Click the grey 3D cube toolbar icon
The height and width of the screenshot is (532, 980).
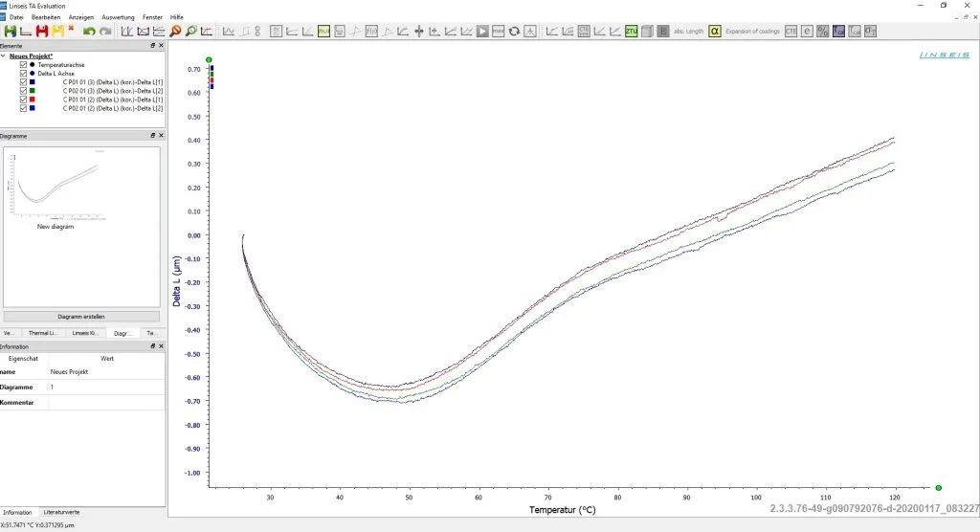(x=648, y=32)
